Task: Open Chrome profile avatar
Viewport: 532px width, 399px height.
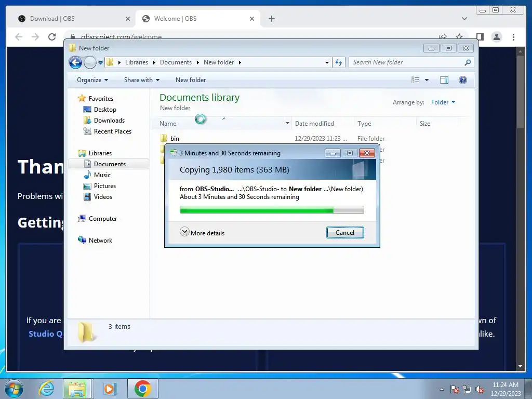Action: (x=496, y=37)
